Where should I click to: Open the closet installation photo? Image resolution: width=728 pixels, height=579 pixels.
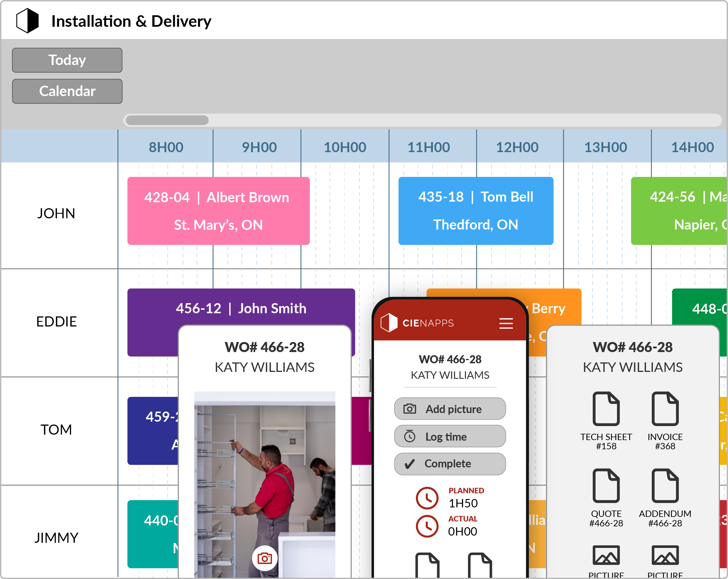(265, 484)
